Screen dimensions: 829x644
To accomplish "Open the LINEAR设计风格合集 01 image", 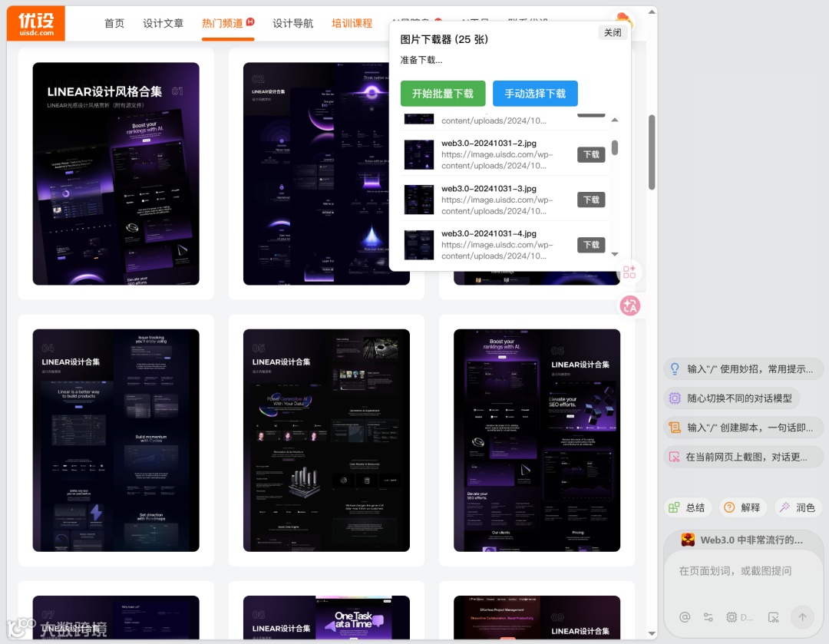I will (116, 174).
